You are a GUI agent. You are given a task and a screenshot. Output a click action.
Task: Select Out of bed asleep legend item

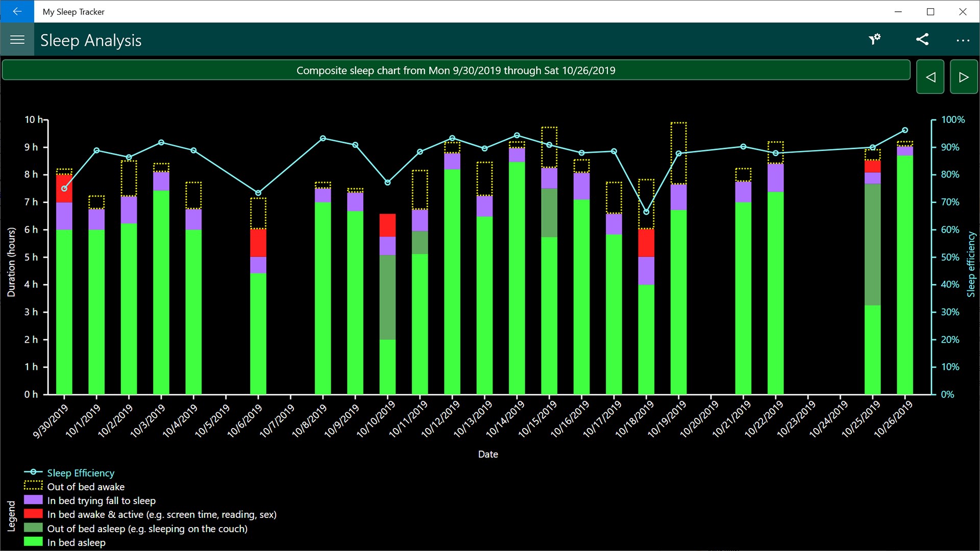point(147,529)
